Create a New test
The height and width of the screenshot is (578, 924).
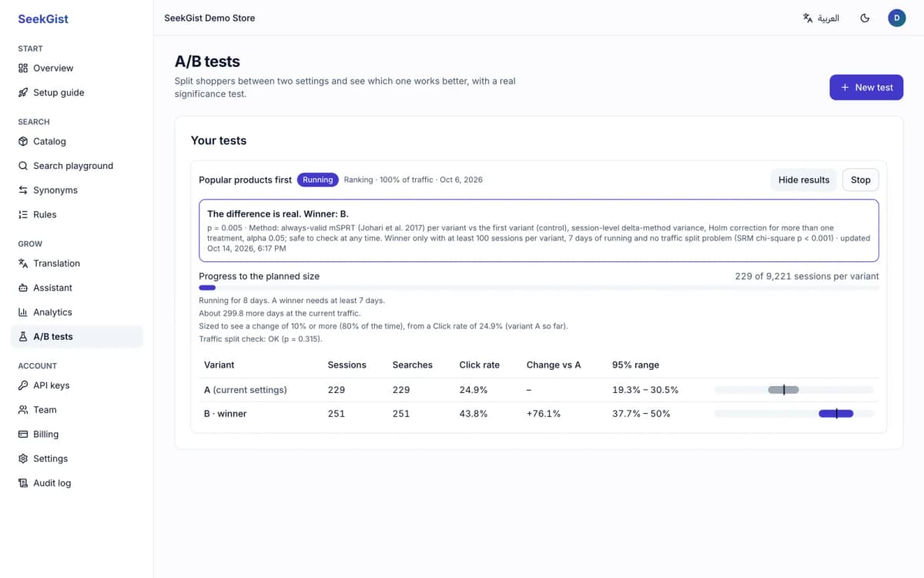pos(866,87)
